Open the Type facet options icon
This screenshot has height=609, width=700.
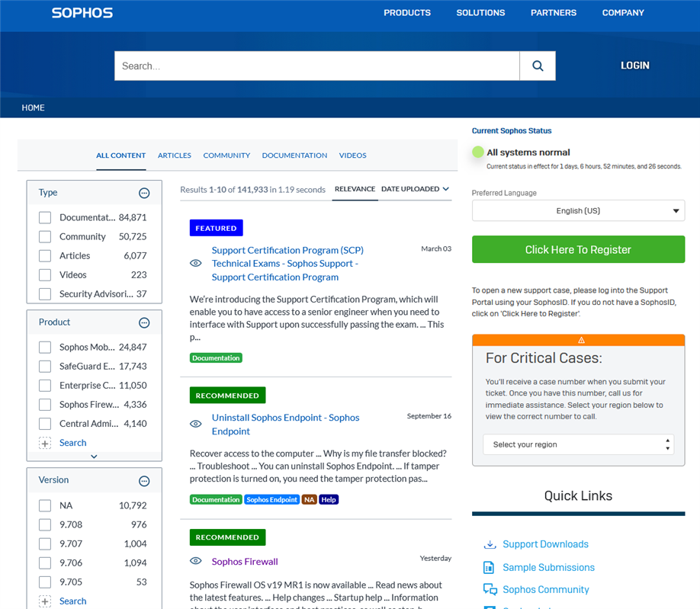coord(144,193)
